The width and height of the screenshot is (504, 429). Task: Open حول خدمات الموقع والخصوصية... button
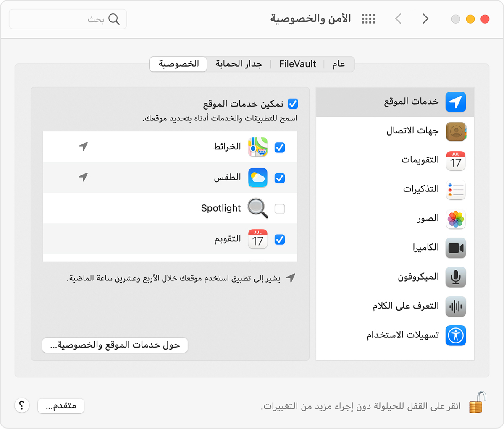(115, 345)
